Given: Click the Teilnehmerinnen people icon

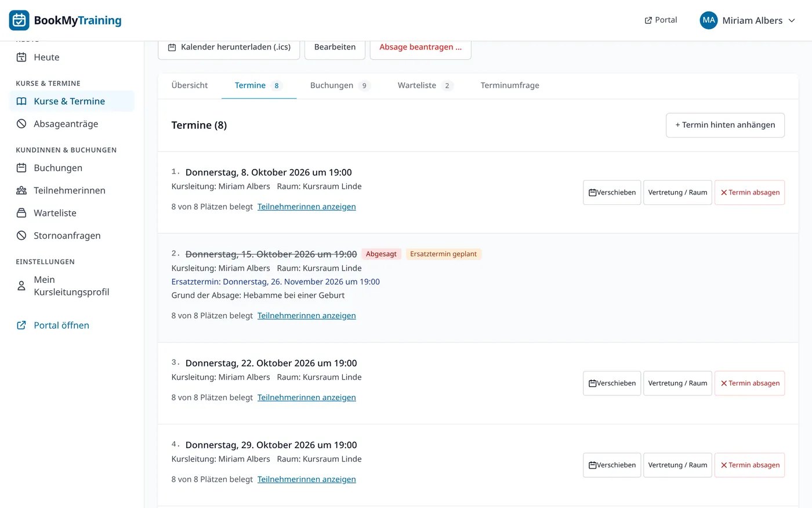Looking at the screenshot, I should 21,190.
